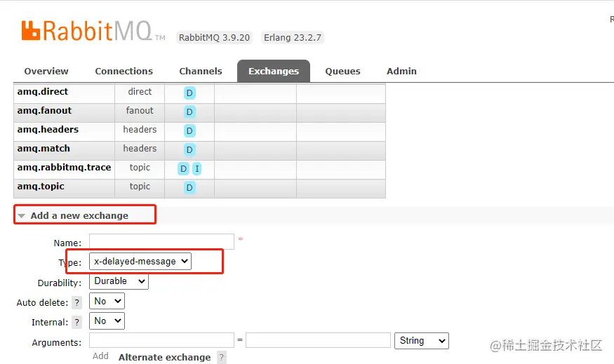Viewport: 614px width, 364px height.
Task: Open the Alternate exchange help question mark
Action: [x=222, y=358]
